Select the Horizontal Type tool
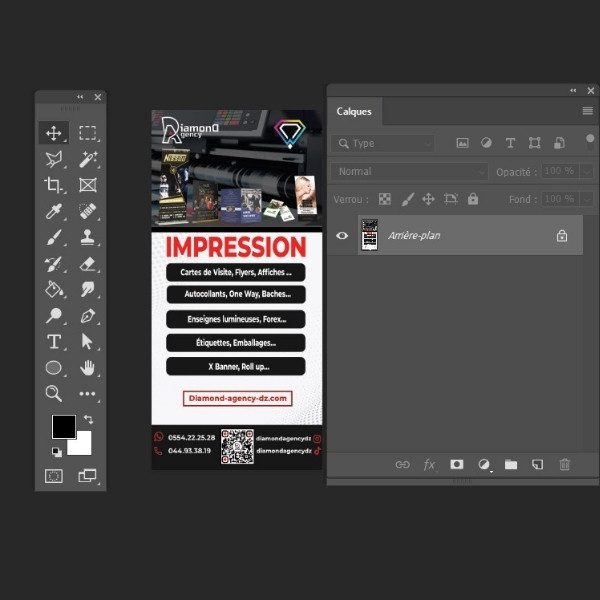Viewport: 600px width, 600px height. coord(54,341)
